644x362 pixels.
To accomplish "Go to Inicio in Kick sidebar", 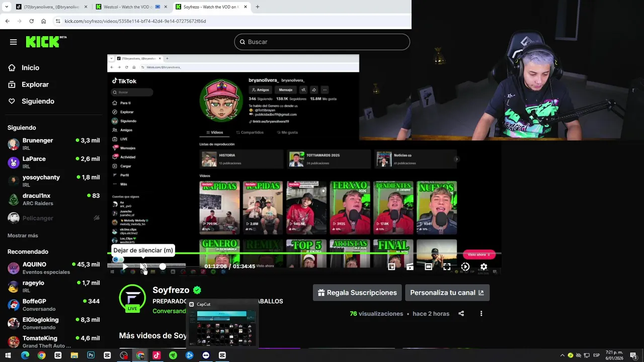I will (30, 68).
